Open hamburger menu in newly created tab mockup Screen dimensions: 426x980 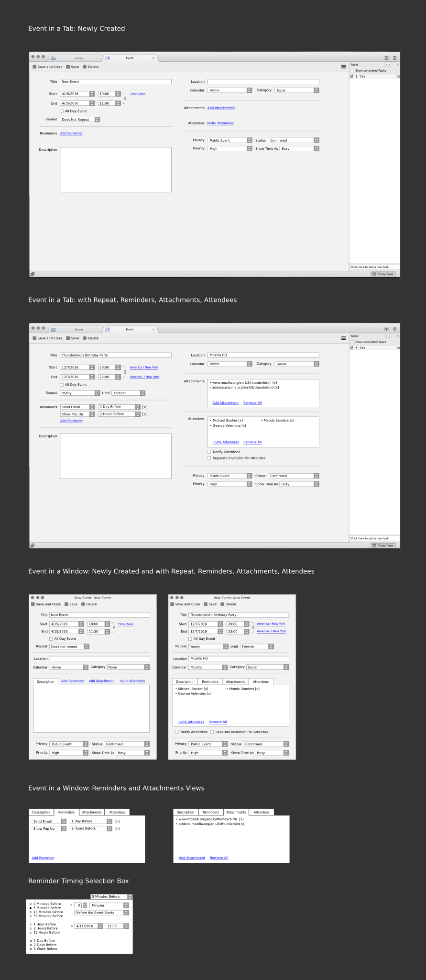coord(343,67)
